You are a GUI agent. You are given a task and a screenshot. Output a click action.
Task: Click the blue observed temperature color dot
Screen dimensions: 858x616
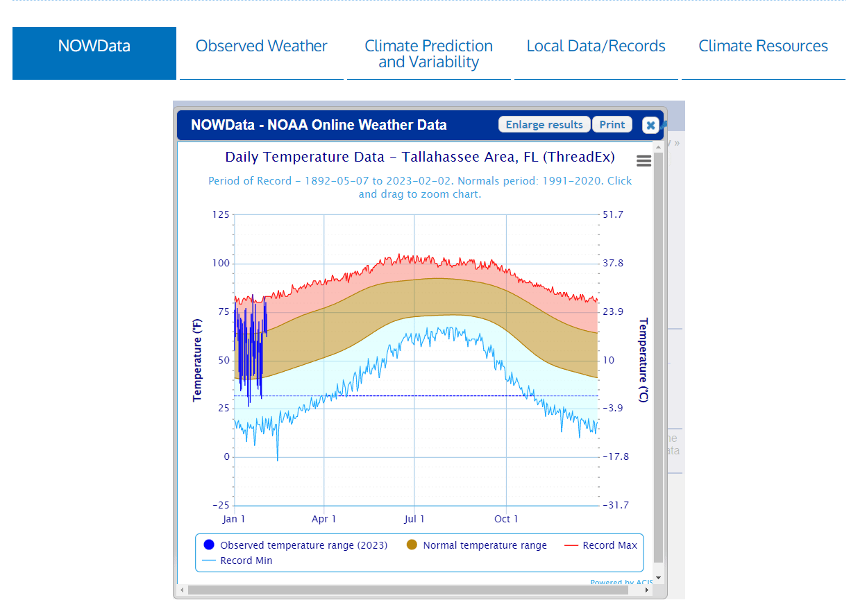(x=209, y=545)
